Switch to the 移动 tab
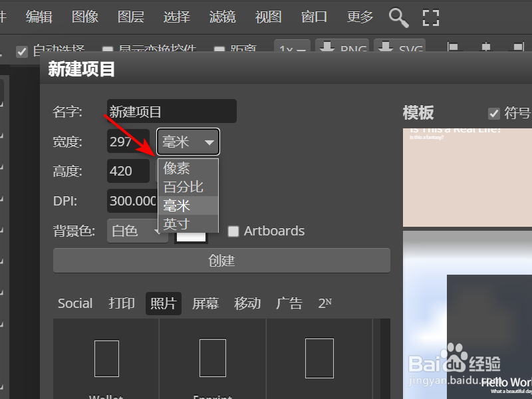 (247, 303)
